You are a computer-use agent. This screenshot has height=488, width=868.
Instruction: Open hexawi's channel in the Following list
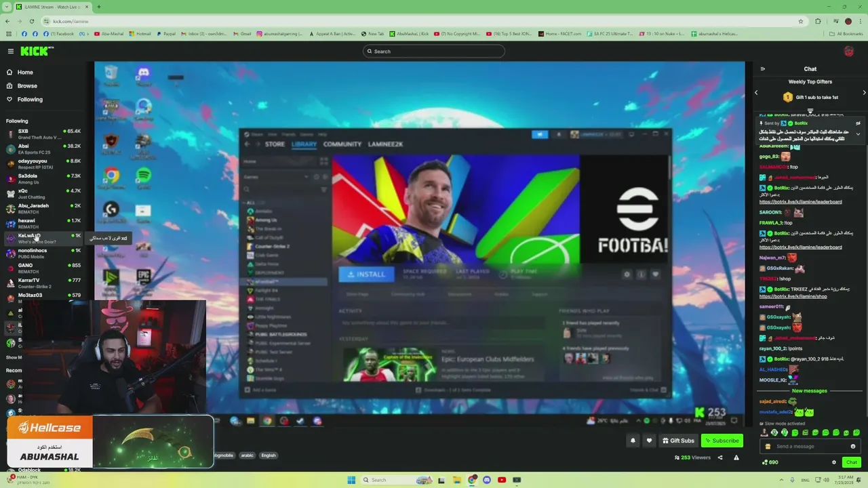[43, 224]
